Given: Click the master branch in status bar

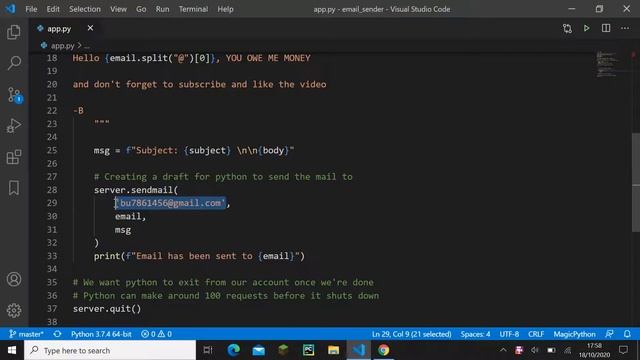Looking at the screenshot, I should tap(26, 334).
